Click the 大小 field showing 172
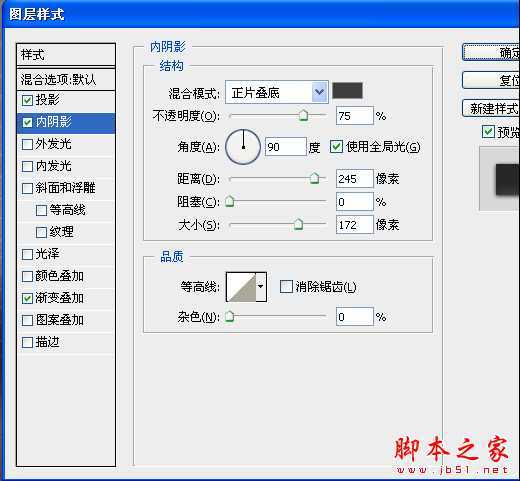This screenshot has width=520, height=481. (355, 224)
